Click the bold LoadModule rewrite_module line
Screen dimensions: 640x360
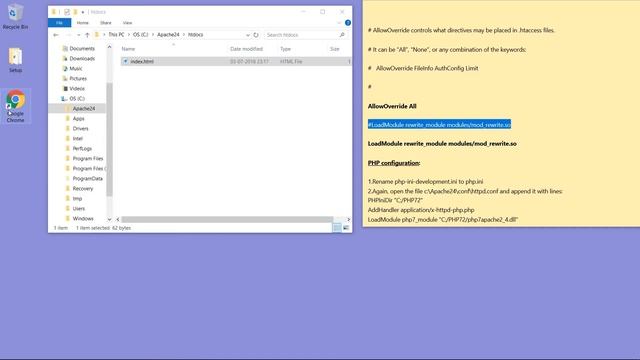pyautogui.click(x=442, y=144)
